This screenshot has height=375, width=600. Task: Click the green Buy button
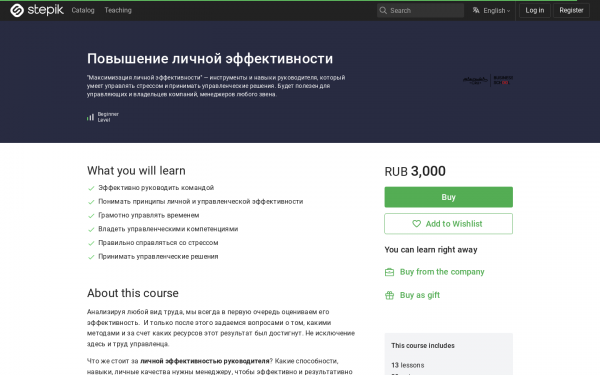pos(448,197)
